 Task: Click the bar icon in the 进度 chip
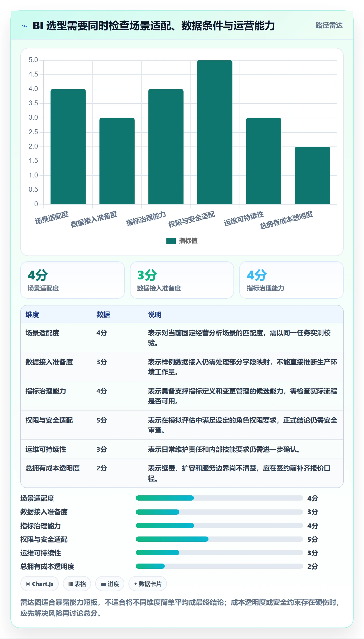[x=103, y=584]
